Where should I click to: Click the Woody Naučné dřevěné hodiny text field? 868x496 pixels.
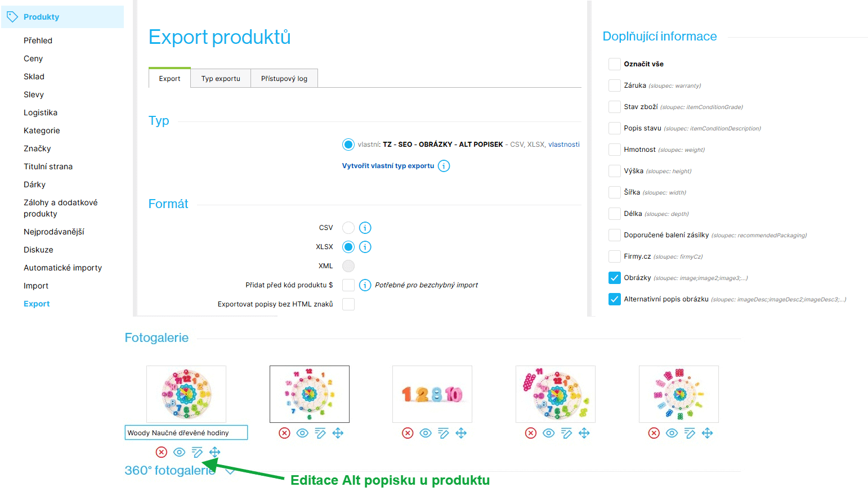(x=186, y=432)
